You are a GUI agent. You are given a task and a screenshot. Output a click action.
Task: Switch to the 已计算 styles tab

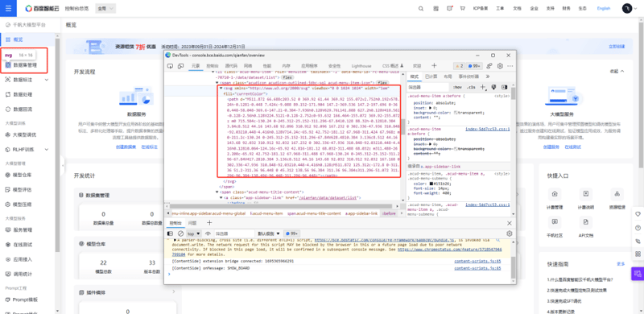click(x=431, y=76)
